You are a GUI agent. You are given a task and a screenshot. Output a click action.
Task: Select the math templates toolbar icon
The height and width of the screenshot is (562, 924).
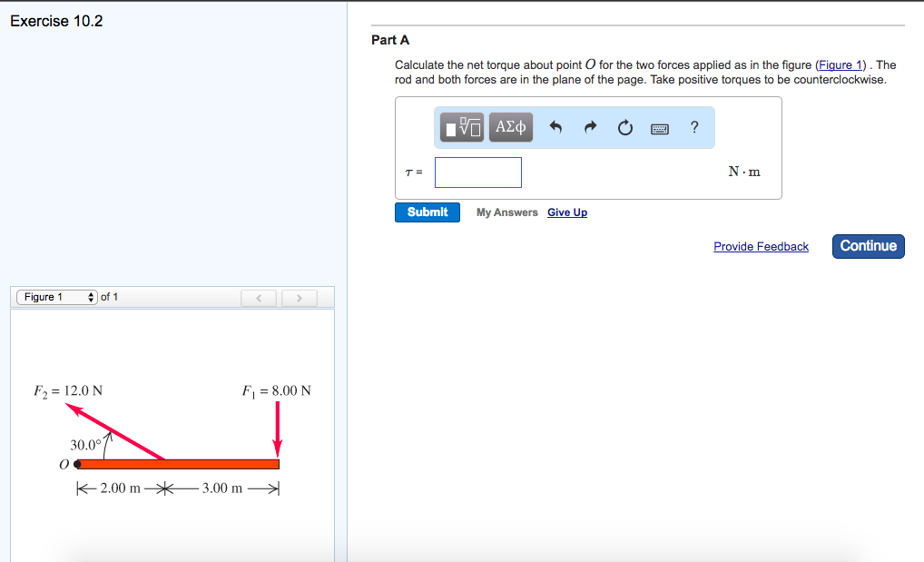click(460, 127)
